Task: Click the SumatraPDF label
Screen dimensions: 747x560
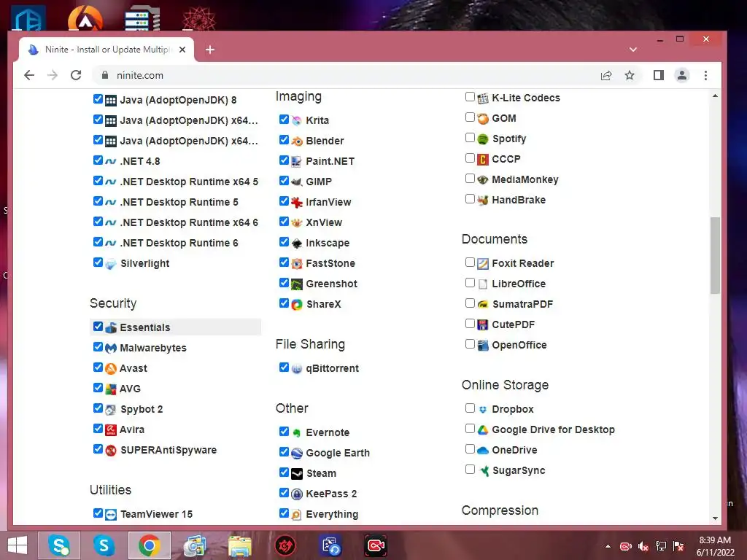Action: [522, 304]
